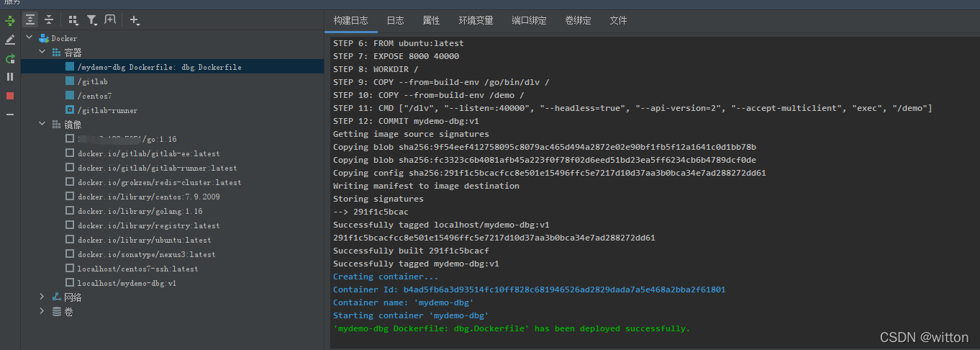Collapse the 镜像 images node
The width and height of the screenshot is (980, 350).
42,125
